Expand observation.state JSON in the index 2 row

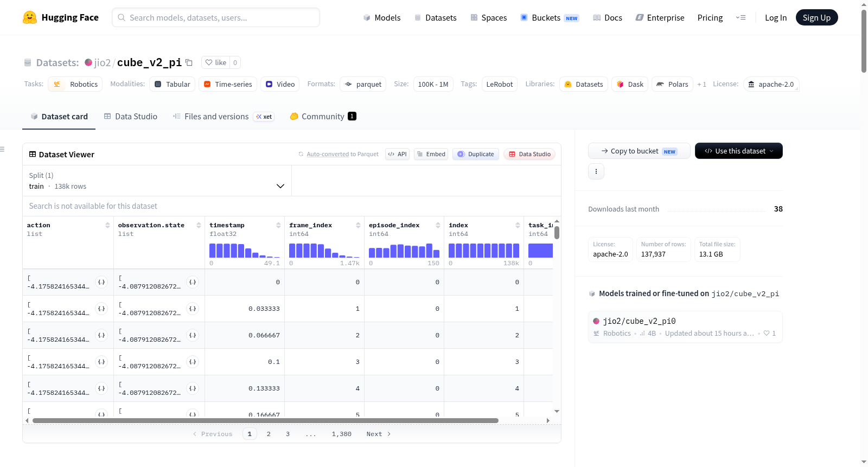193,335
